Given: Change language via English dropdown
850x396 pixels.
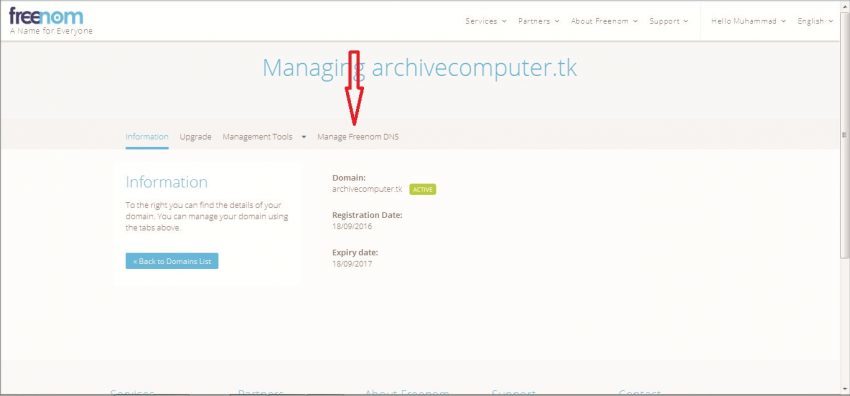Looking at the screenshot, I should tap(815, 21).
